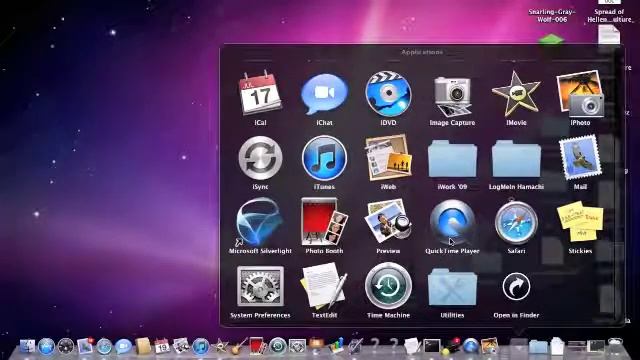Click Open in Finder arrow button
Image resolution: width=640 pixels, height=360 pixels.
516,287
